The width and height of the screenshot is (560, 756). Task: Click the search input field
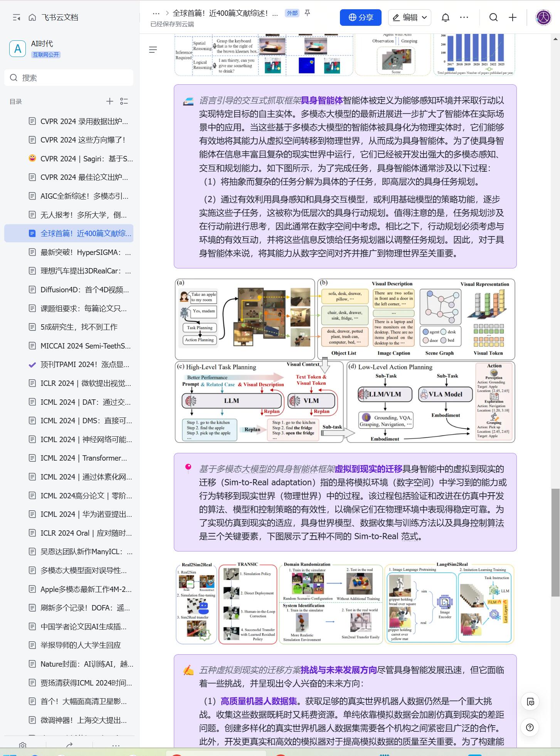coord(69,78)
